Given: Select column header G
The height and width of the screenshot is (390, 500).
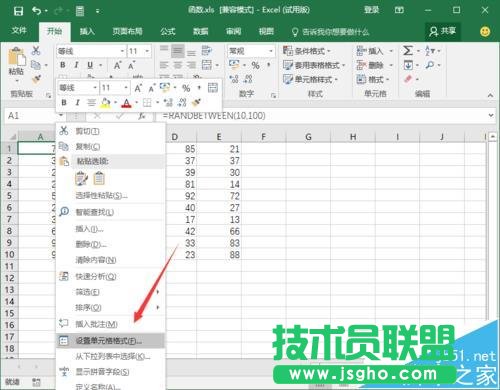Looking at the screenshot, I should pos(308,137).
